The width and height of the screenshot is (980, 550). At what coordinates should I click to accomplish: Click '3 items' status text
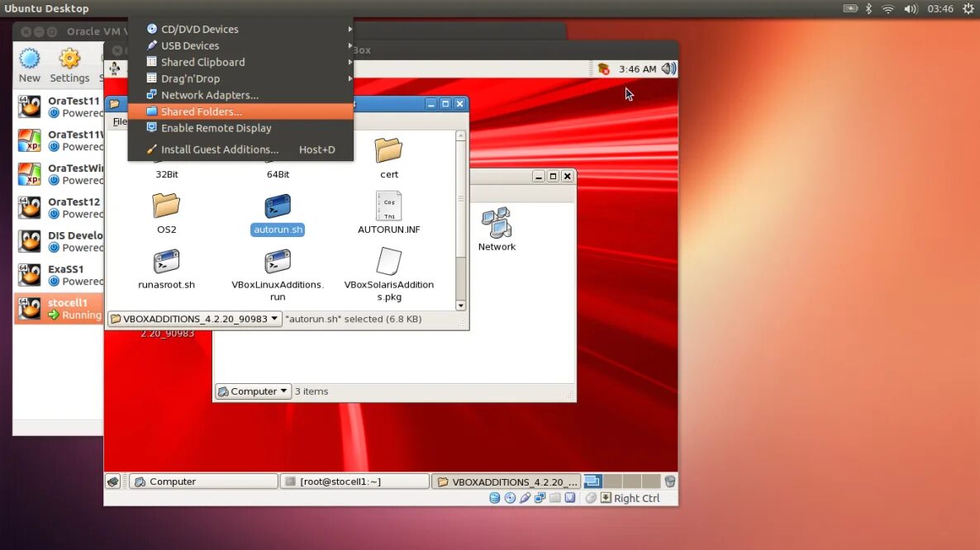(312, 391)
